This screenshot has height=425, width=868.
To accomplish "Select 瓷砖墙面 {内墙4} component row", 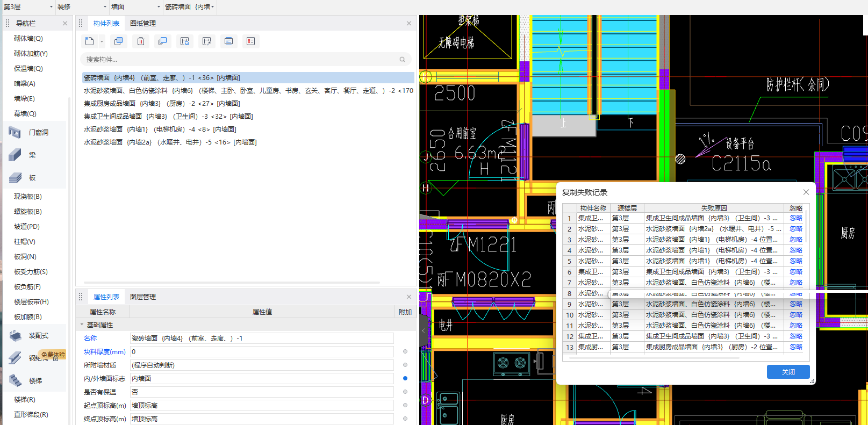I will point(248,77).
